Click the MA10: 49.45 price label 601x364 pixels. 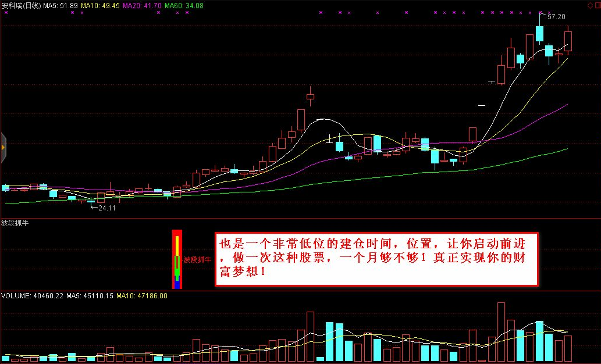click(100, 5)
